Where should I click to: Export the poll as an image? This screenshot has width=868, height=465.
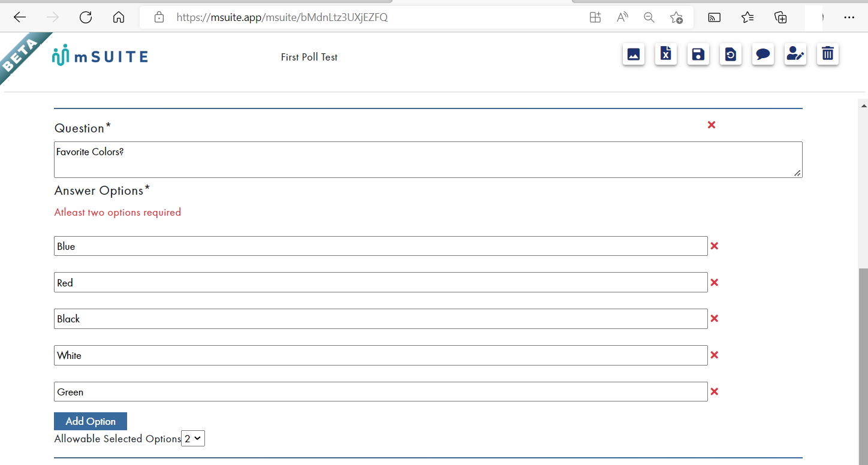634,54
